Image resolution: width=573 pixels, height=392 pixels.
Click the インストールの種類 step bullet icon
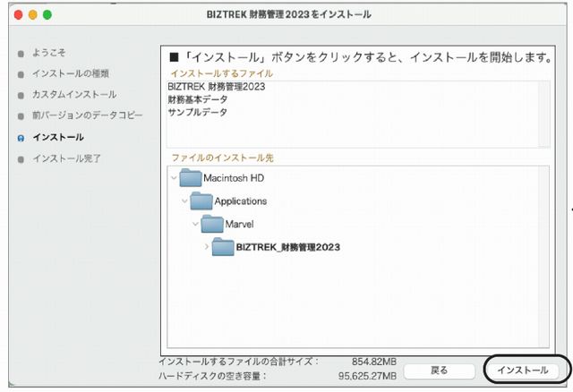pos(21,74)
